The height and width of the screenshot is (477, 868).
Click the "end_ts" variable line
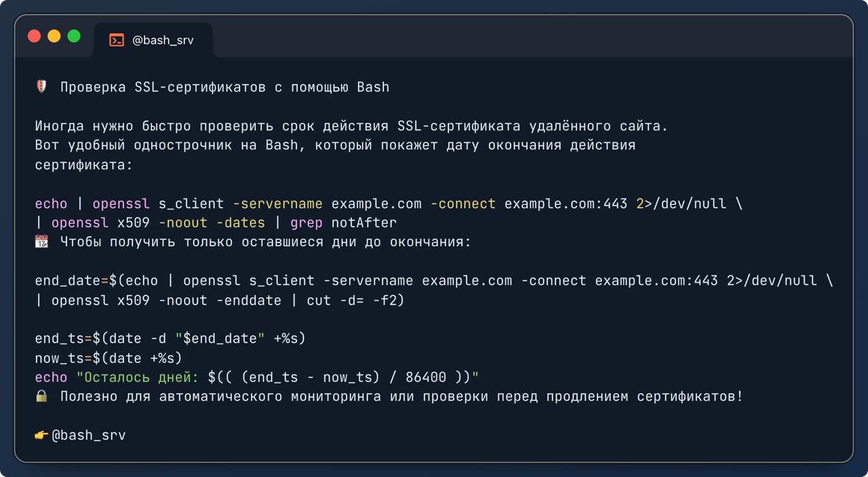pos(170,338)
